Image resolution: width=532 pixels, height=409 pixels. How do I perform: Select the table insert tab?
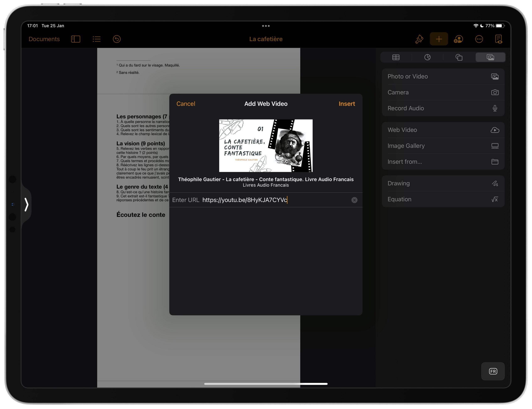(396, 57)
